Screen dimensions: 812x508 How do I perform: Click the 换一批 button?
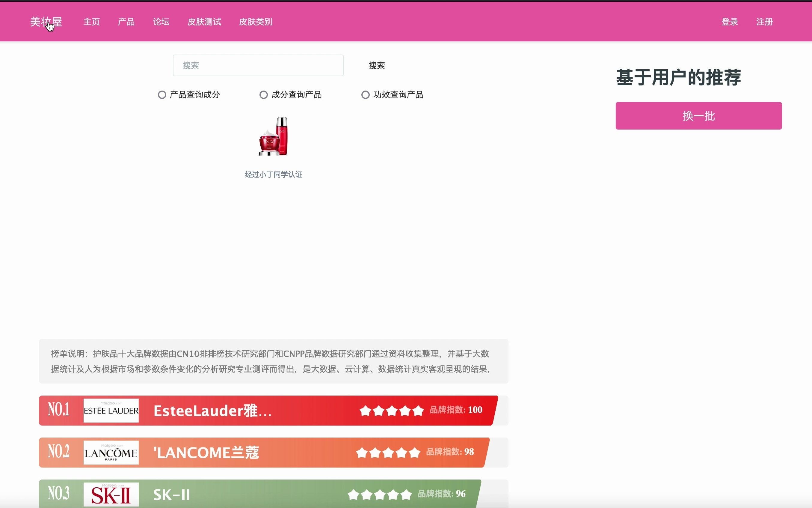(x=698, y=116)
